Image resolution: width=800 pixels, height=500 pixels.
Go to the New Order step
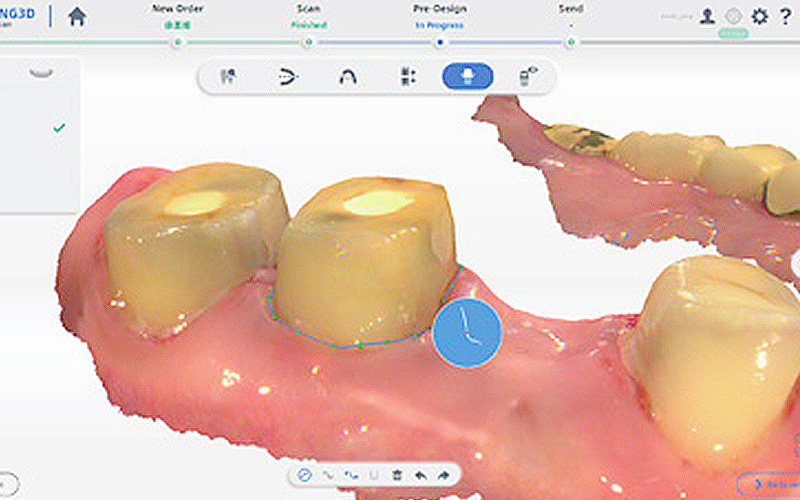(177, 42)
